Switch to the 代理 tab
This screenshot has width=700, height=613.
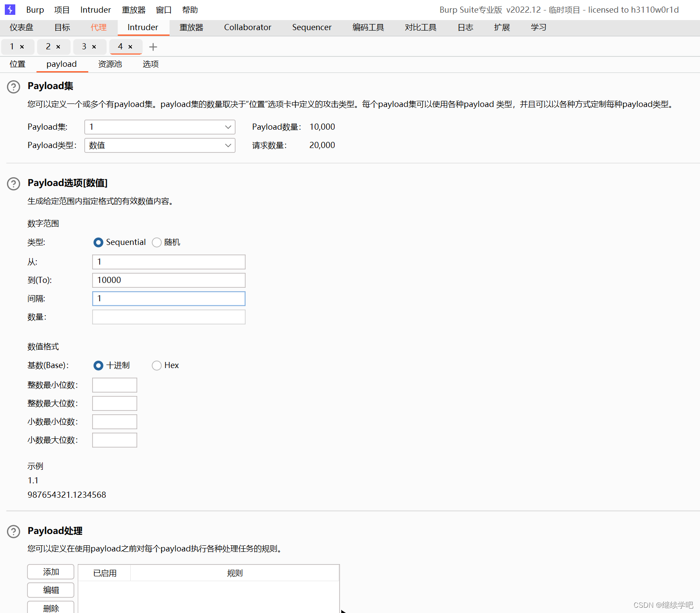click(x=99, y=27)
